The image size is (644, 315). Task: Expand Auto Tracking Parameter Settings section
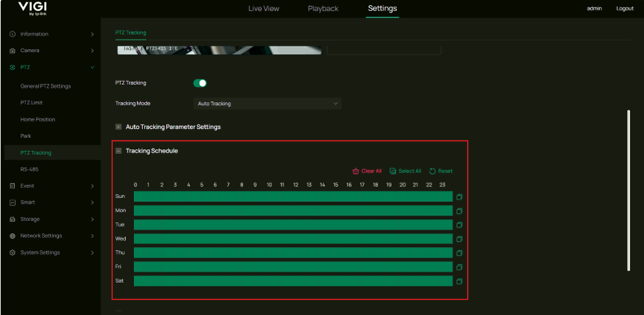click(x=119, y=127)
